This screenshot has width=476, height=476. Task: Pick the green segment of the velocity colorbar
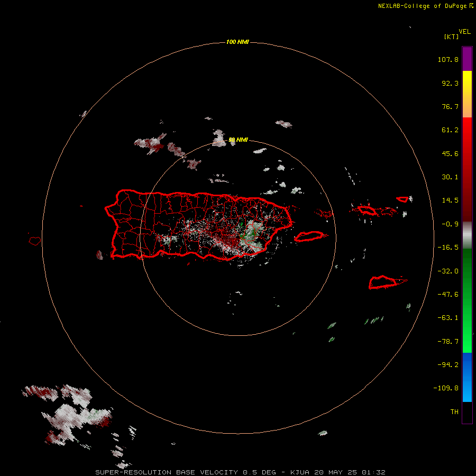[467, 300]
